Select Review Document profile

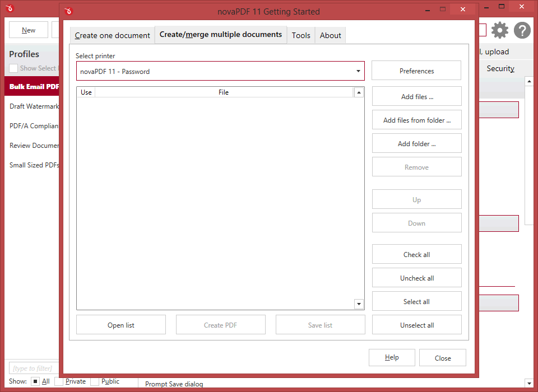(32, 146)
